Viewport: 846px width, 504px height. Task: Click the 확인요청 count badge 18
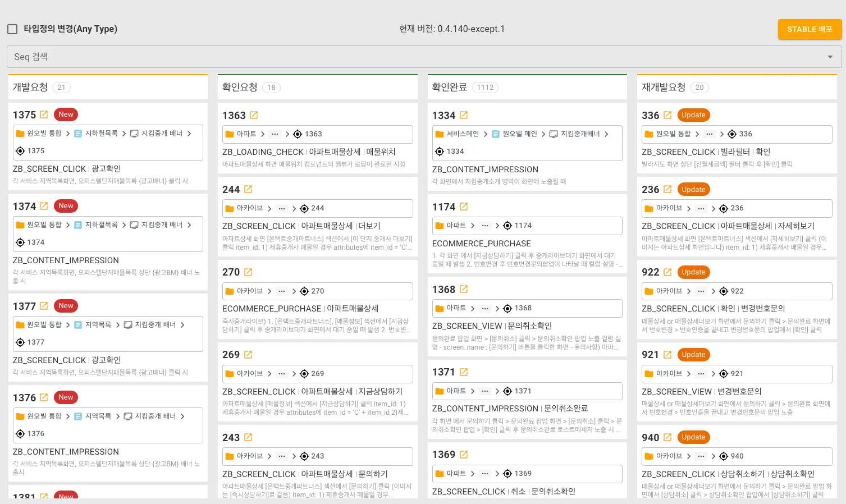click(x=271, y=88)
